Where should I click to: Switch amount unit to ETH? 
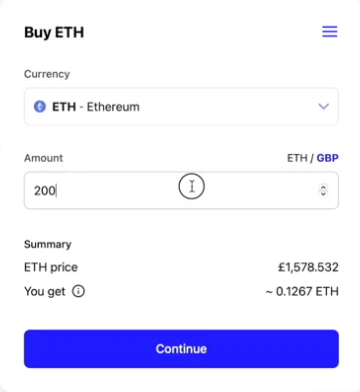coord(297,158)
